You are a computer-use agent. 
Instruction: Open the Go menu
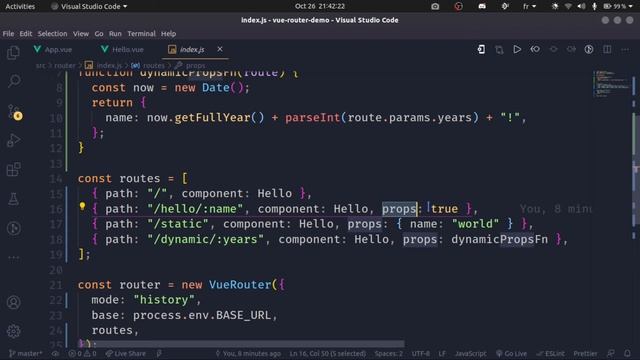tap(99, 34)
